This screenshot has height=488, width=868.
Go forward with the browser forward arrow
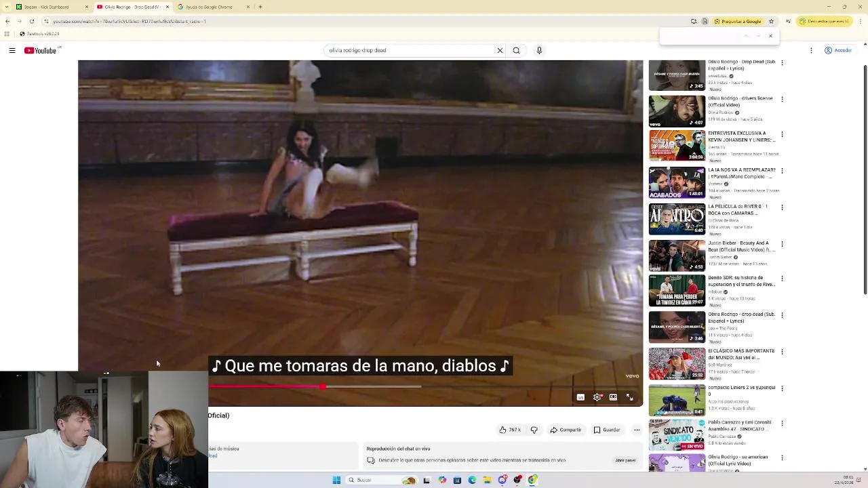19,21
